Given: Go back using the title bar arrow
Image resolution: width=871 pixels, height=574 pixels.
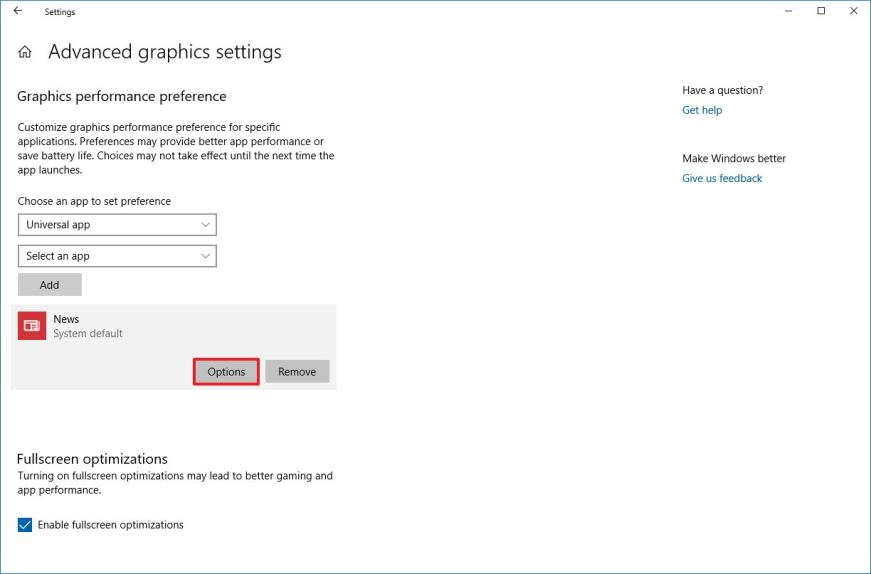Looking at the screenshot, I should [x=17, y=11].
